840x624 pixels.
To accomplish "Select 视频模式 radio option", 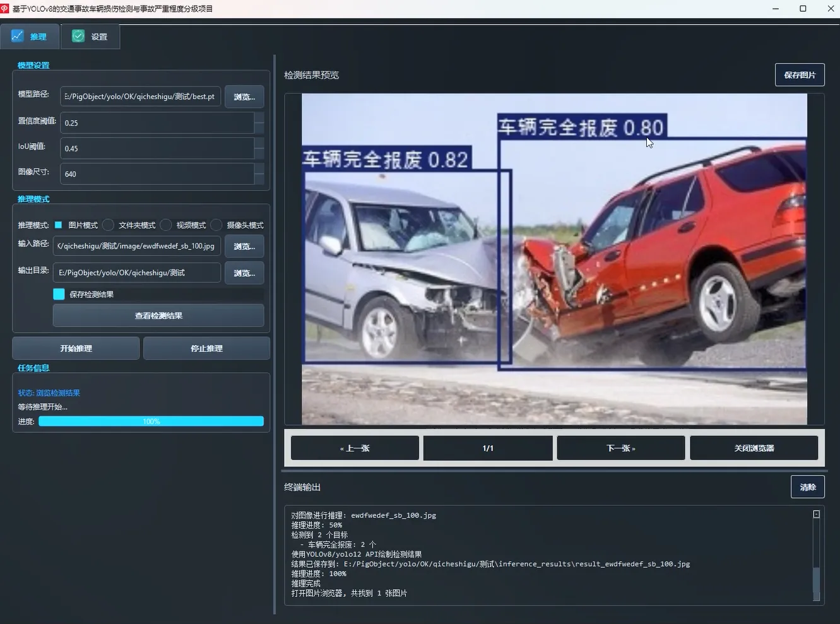I will pos(166,225).
